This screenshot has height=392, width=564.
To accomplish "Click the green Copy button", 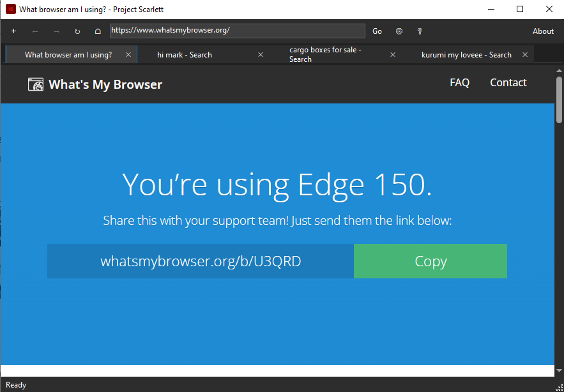I will 431,261.
